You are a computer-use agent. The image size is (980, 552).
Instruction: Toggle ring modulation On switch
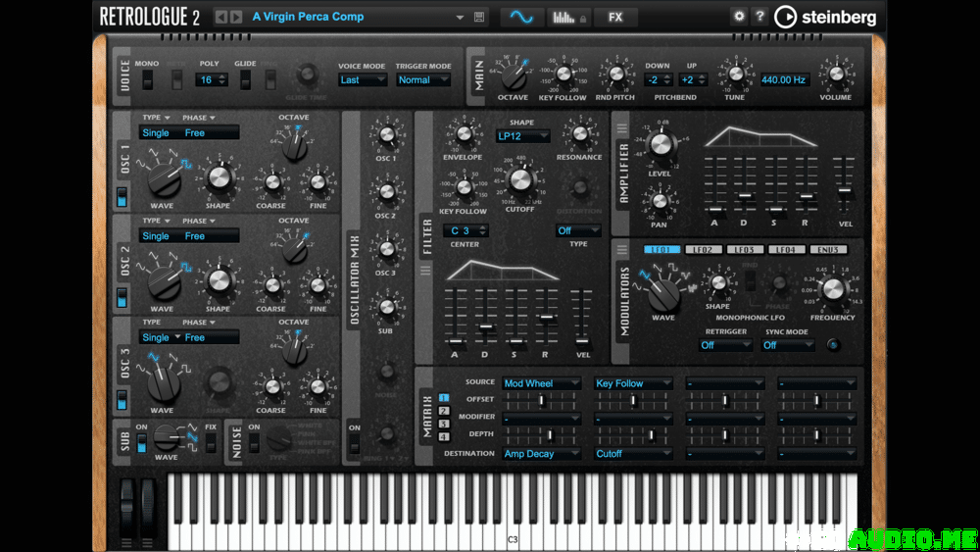(x=355, y=443)
